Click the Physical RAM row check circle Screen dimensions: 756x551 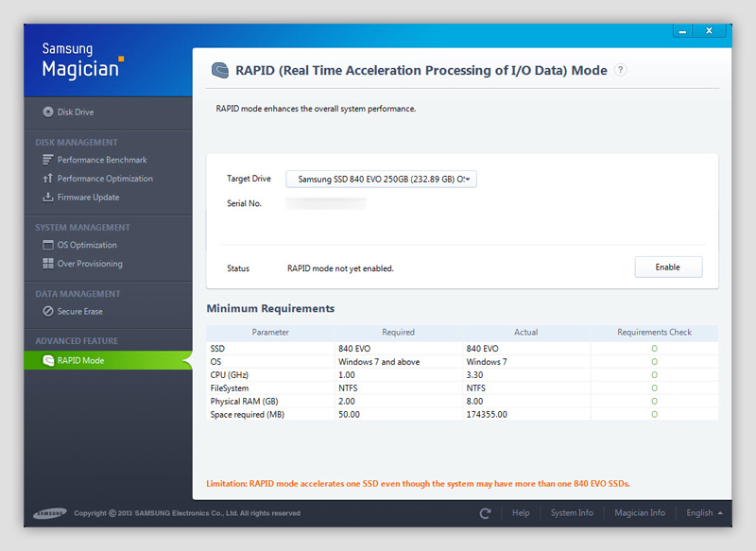654,401
